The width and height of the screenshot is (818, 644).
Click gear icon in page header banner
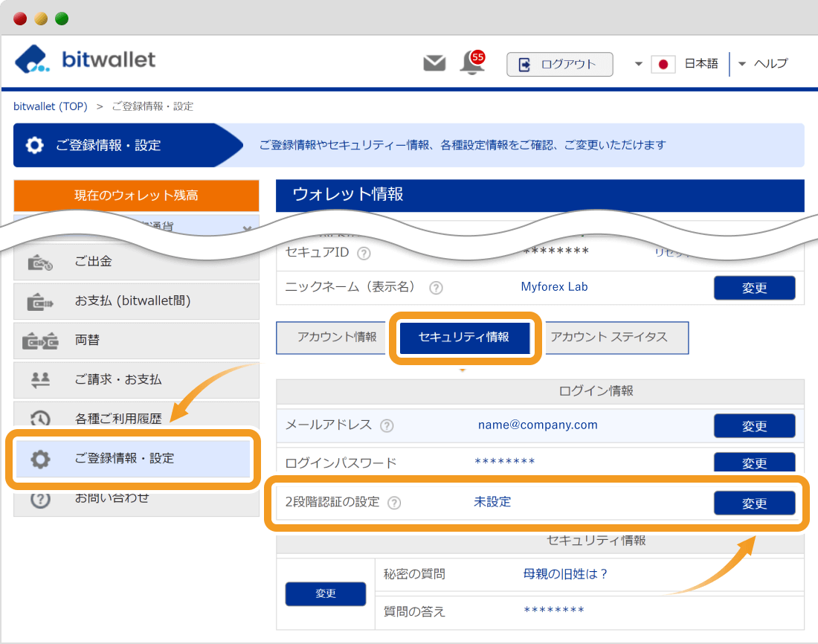tap(34, 145)
